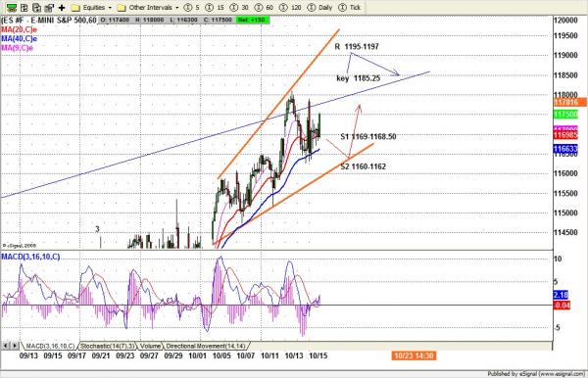This screenshot has height=378, width=588.
Task: Click the R 1195-1197 resistance annotation
Action: click(x=357, y=46)
